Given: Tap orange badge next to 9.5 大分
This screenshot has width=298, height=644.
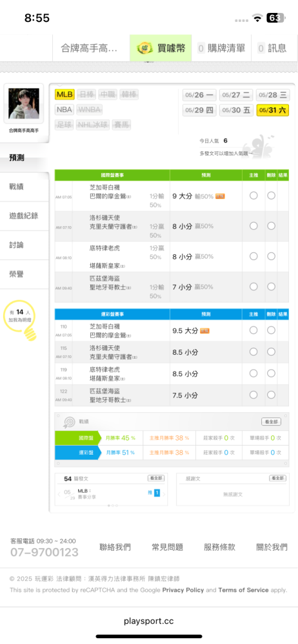Looking at the screenshot, I should pos(204,330).
